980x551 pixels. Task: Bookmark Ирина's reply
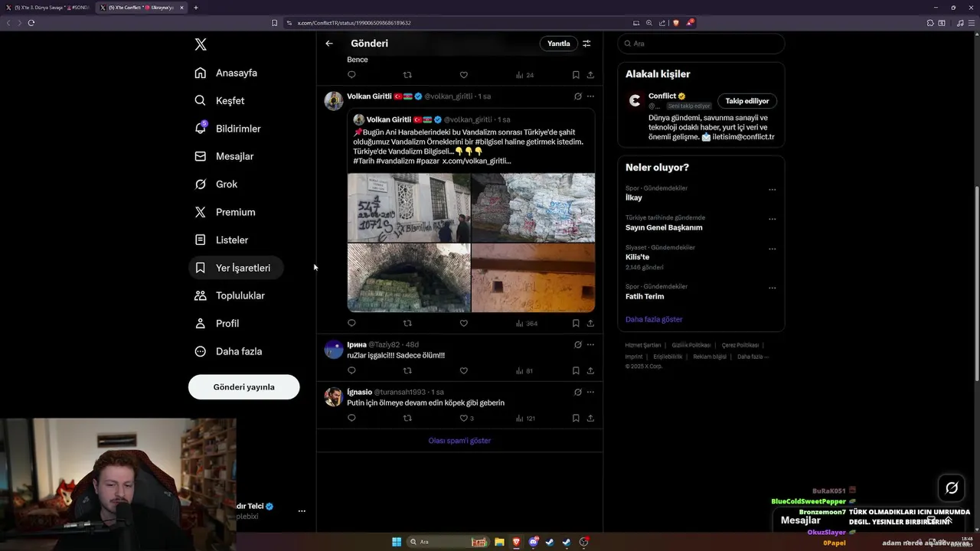[576, 370]
